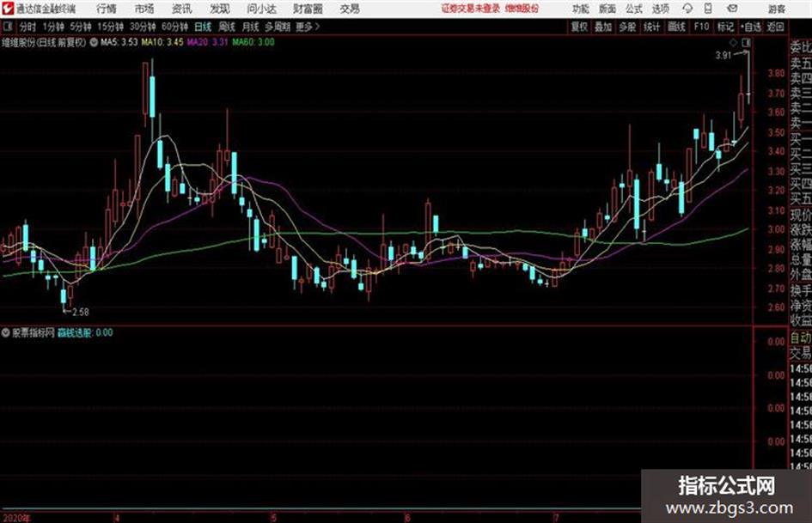812x523 pixels.
Task: Switch to the 15分钟 period
Action: [x=110, y=27]
